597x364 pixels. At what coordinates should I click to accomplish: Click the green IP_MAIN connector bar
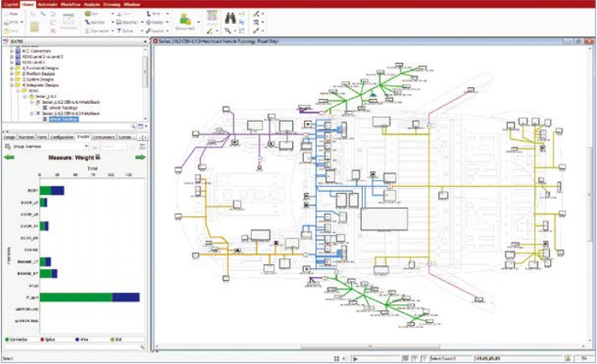(x=76, y=297)
